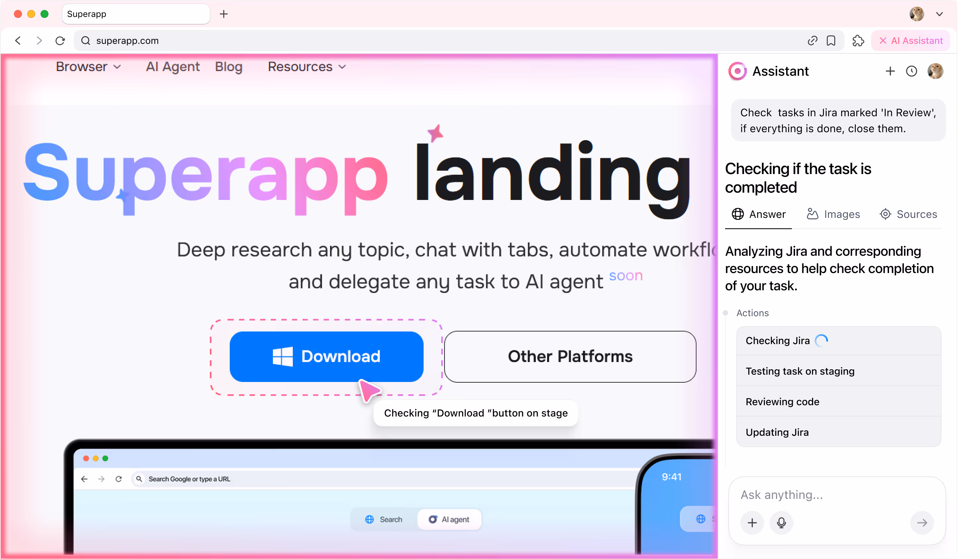Select the Updating Jira action row
This screenshot has height=559, width=980.
838,432
